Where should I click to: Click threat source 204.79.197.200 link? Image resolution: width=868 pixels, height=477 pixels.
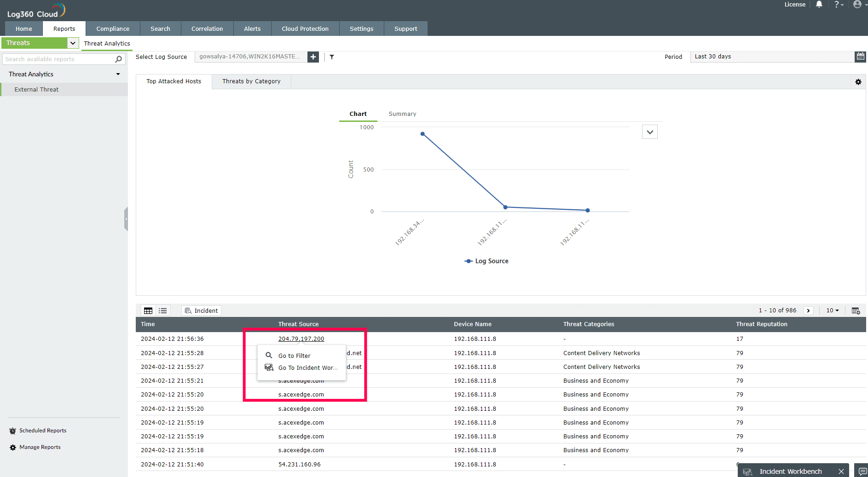tap(301, 339)
